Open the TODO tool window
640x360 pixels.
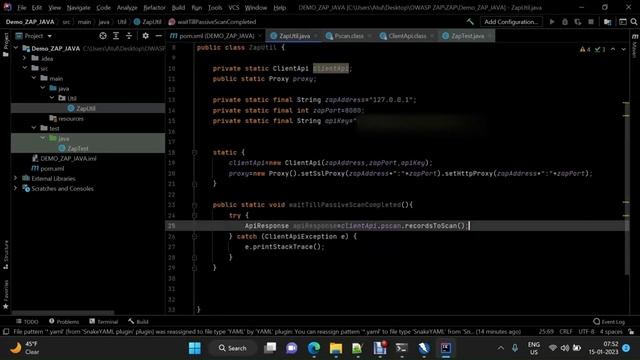(27, 322)
